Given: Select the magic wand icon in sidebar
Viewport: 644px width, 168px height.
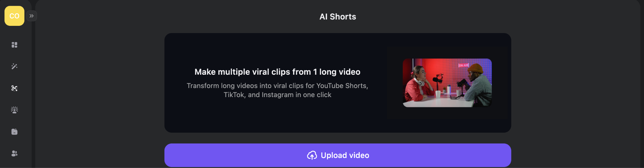Looking at the screenshot, I should (x=14, y=67).
